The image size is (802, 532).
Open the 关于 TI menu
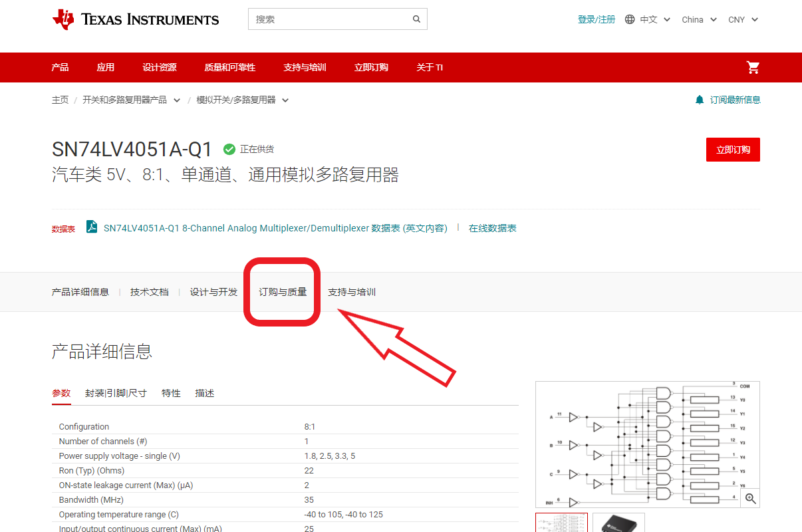(430, 67)
